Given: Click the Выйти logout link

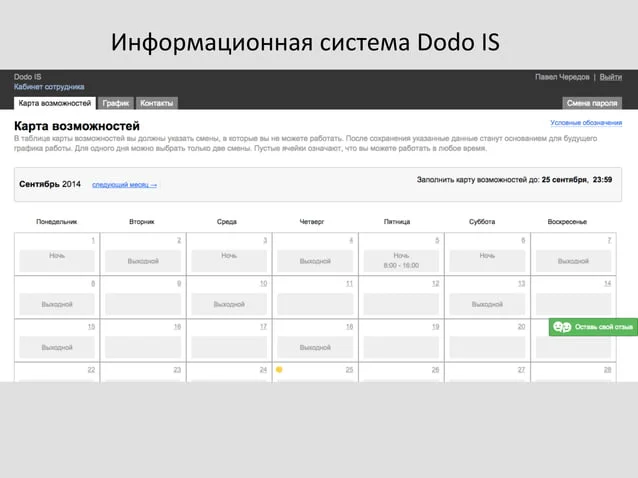Looking at the screenshot, I should click(x=610, y=77).
